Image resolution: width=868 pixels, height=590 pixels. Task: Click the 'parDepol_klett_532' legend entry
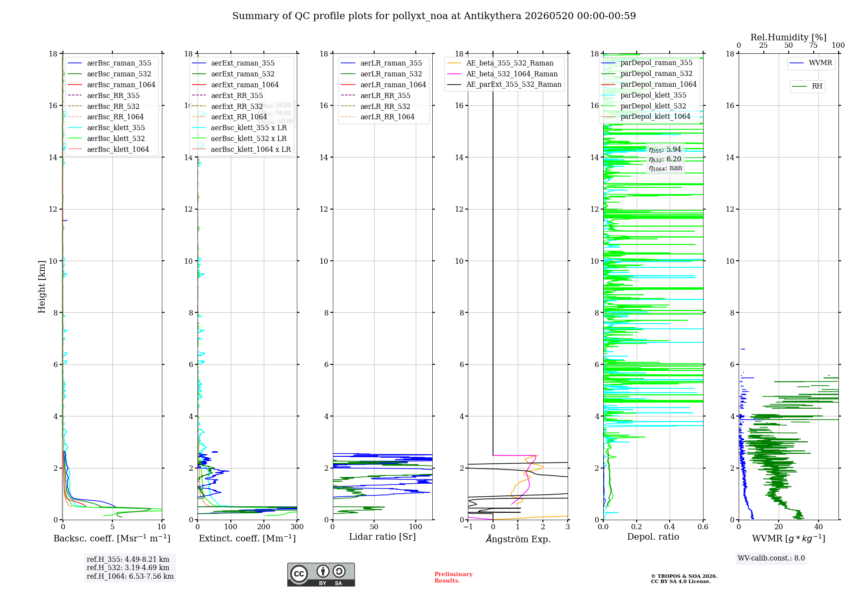pyautogui.click(x=644, y=106)
